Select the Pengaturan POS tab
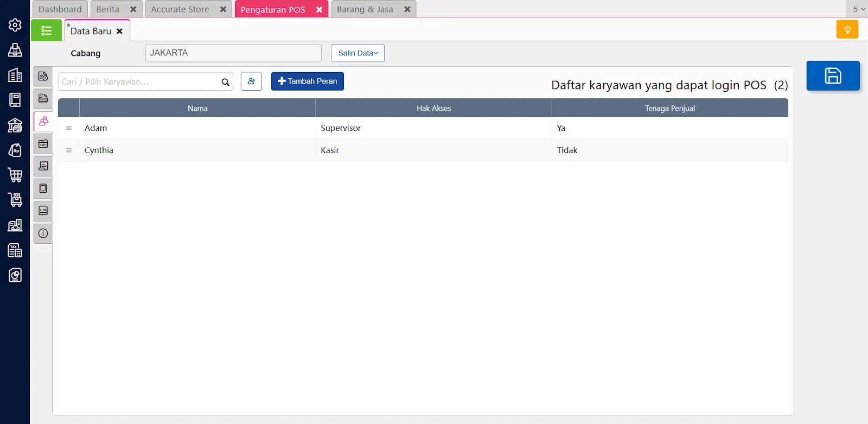 click(x=273, y=10)
